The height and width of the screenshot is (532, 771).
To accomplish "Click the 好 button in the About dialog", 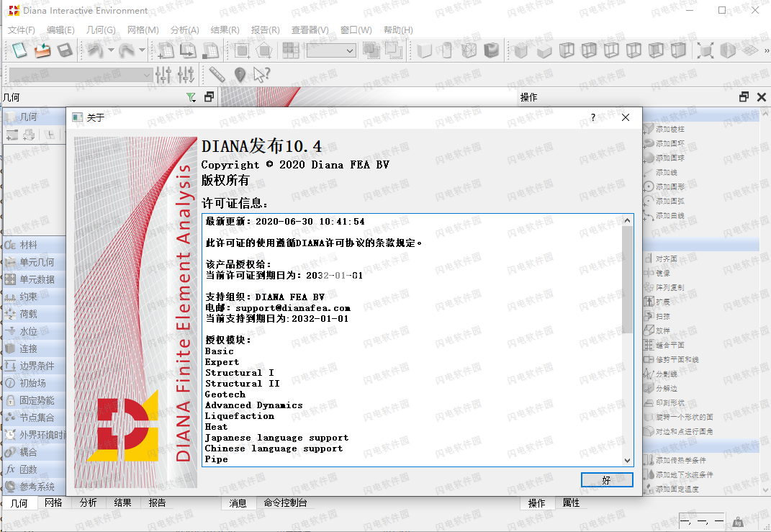I will tap(607, 480).
